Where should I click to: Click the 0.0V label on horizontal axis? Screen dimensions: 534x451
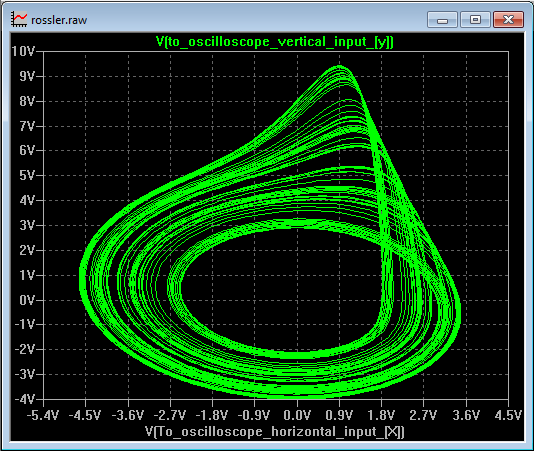[297, 415]
